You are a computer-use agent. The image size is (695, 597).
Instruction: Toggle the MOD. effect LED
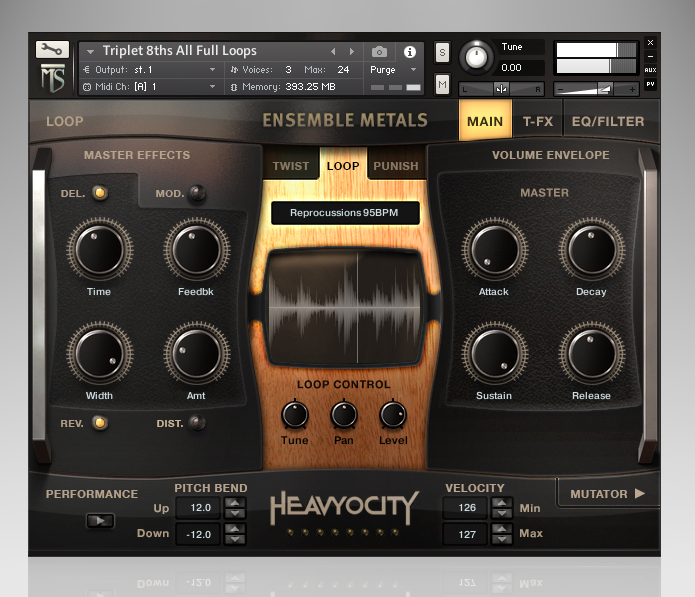coord(197,193)
